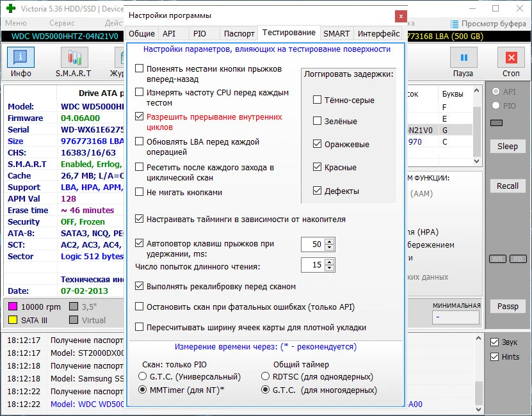Uncheck Выполнять рекалибровку перед сканом
The height and width of the screenshot is (416, 532).
point(139,286)
